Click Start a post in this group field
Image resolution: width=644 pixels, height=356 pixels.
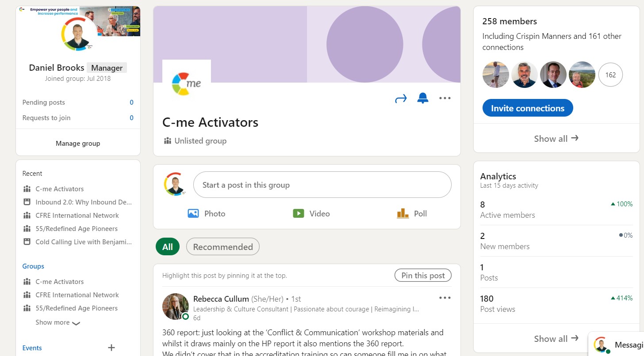322,185
